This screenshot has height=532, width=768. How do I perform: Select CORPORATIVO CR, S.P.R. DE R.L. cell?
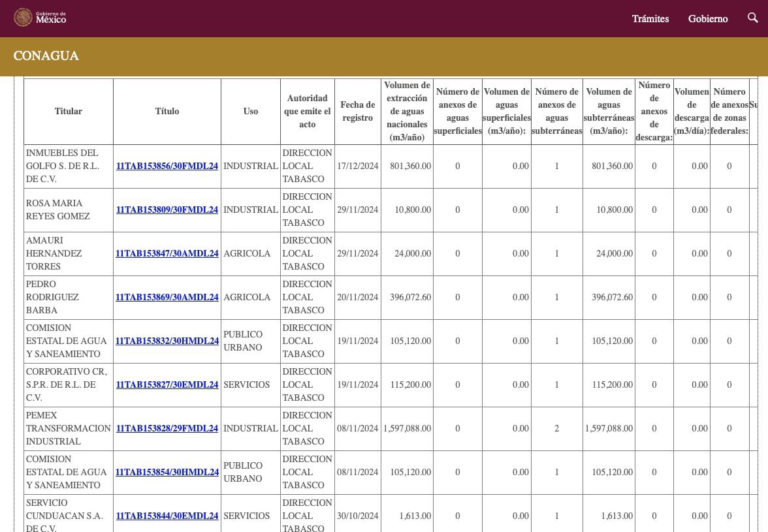pyautogui.click(x=69, y=384)
